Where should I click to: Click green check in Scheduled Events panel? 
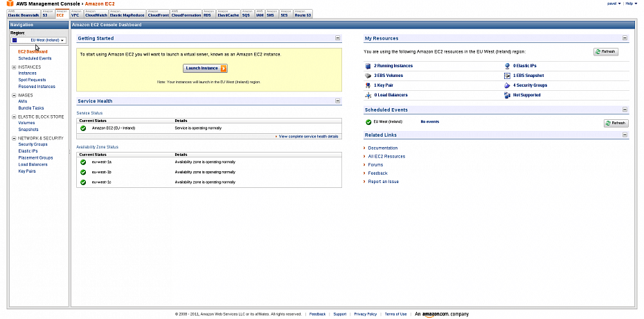pos(368,122)
